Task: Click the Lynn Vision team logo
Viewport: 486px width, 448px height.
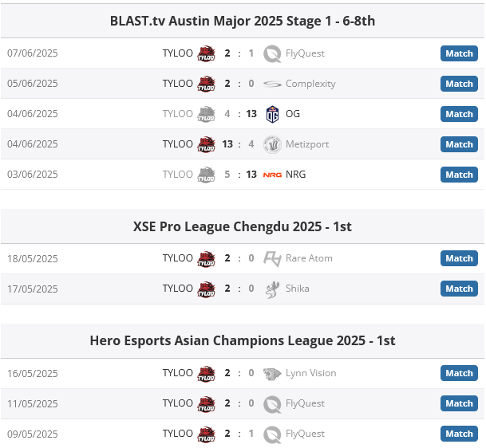Action: (272, 374)
